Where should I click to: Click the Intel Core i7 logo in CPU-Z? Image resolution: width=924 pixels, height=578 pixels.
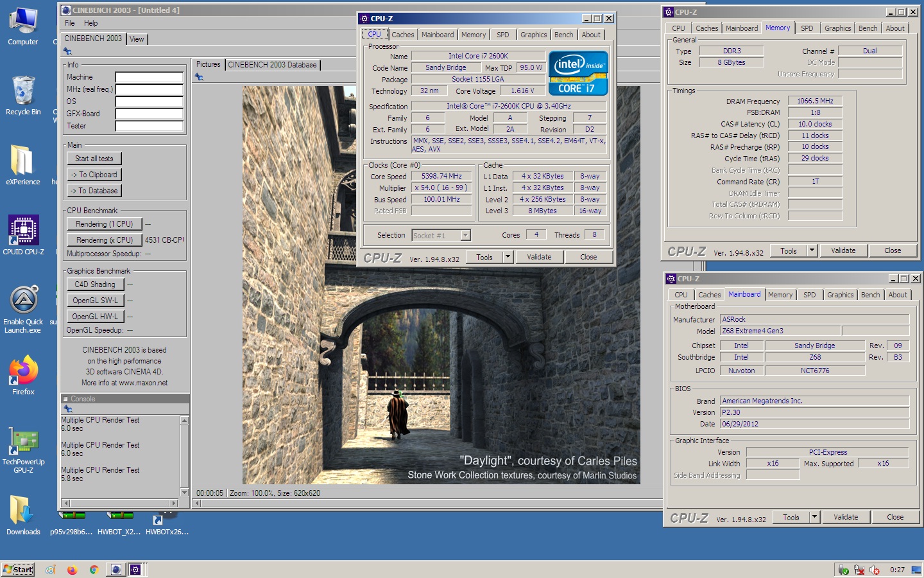point(578,73)
